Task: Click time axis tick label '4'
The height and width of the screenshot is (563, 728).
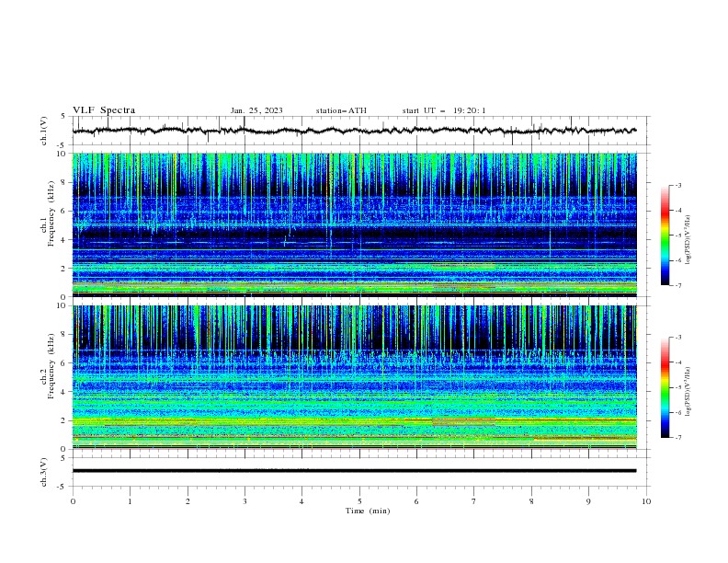Action: coord(301,501)
